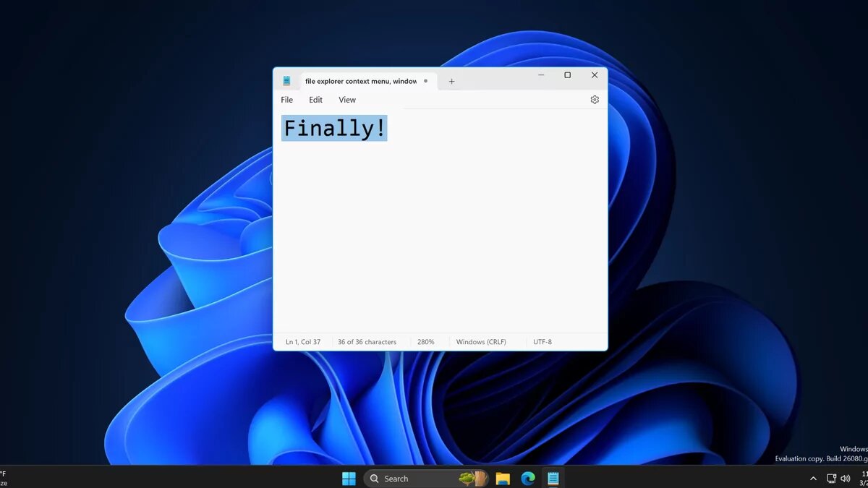
Task: Show hidden icons in system tray
Action: [x=813, y=479]
